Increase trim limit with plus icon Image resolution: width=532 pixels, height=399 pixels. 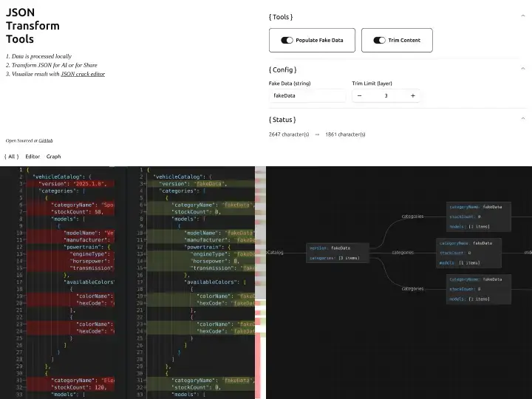(x=412, y=95)
